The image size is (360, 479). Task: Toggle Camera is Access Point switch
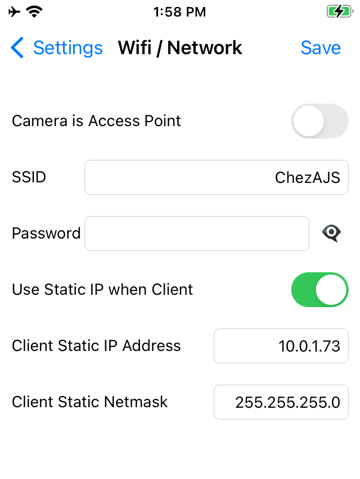tap(320, 121)
